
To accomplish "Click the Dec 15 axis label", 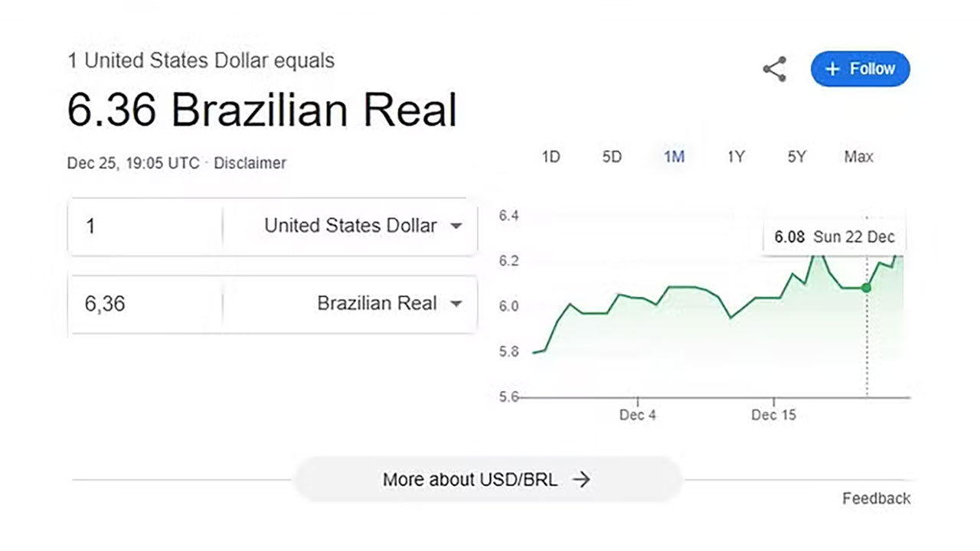I will point(773,415).
